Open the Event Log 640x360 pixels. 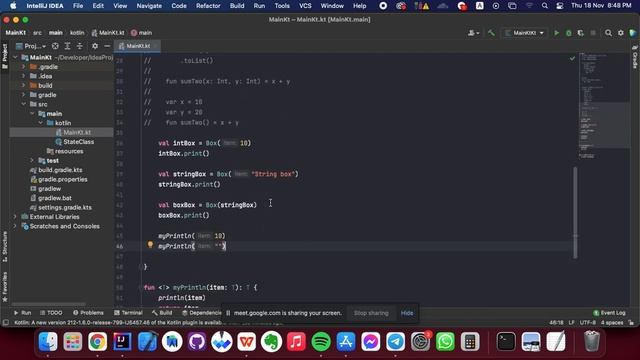point(609,313)
